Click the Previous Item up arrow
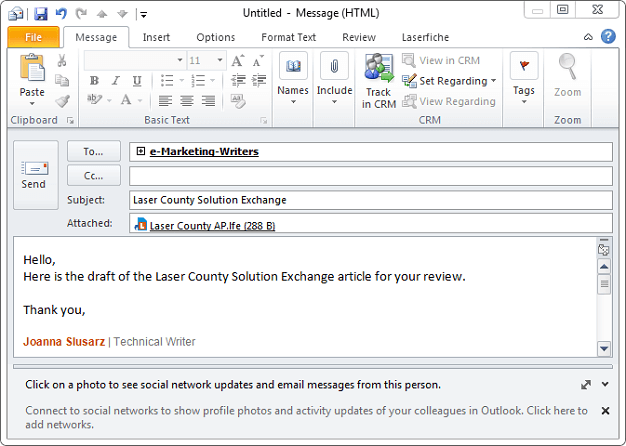Image resolution: width=626 pixels, height=446 pixels. (102, 14)
